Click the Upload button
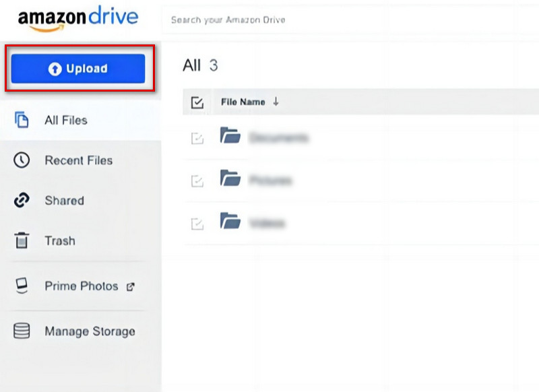 78,69
